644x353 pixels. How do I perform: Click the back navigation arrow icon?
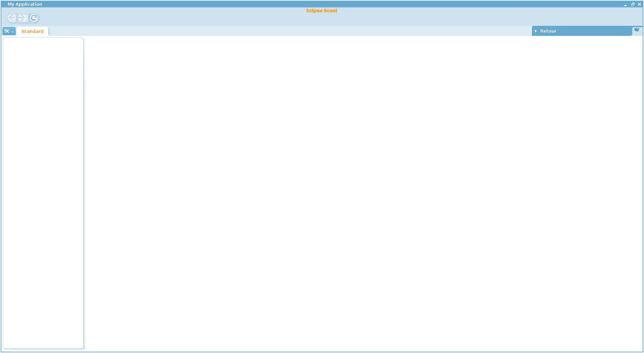11,18
